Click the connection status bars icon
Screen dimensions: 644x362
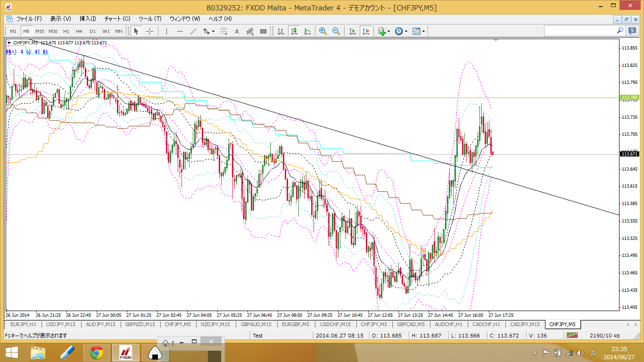coord(572,336)
